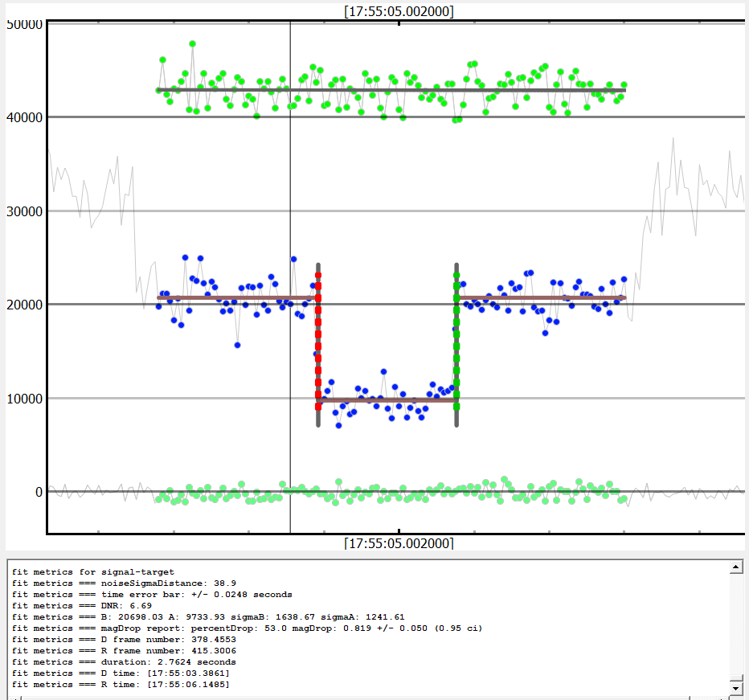Click the 10000 y-axis label
The height and width of the screenshot is (700, 749).
[24, 399]
